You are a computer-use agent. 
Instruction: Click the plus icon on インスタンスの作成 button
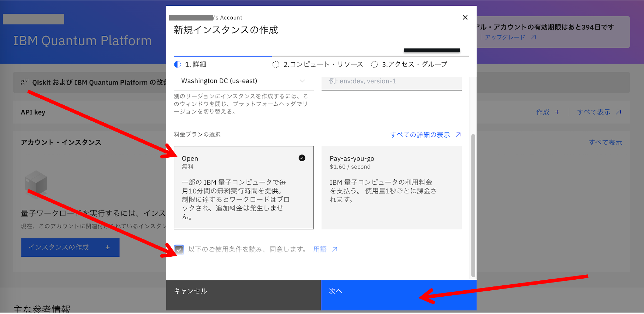click(x=108, y=247)
